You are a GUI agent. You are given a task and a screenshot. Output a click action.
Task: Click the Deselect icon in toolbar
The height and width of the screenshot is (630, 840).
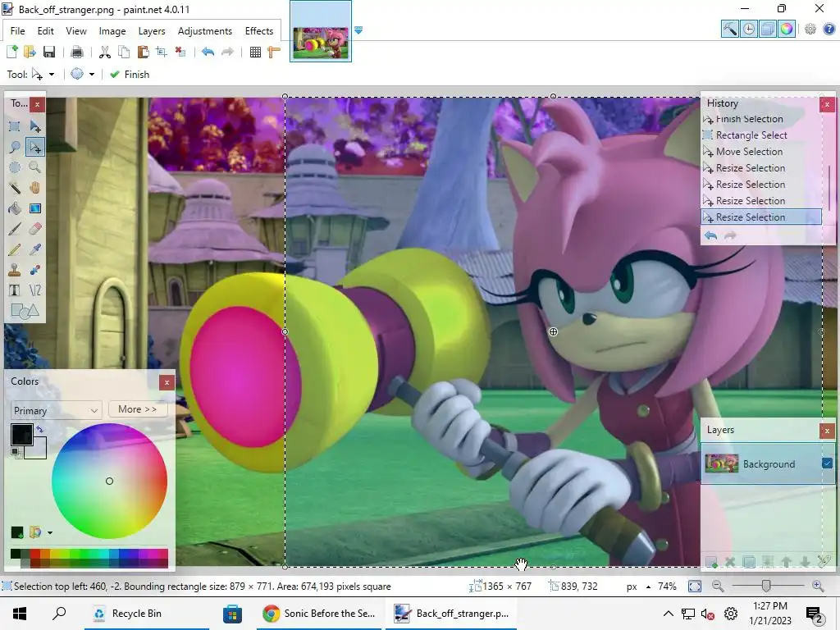tap(180, 52)
